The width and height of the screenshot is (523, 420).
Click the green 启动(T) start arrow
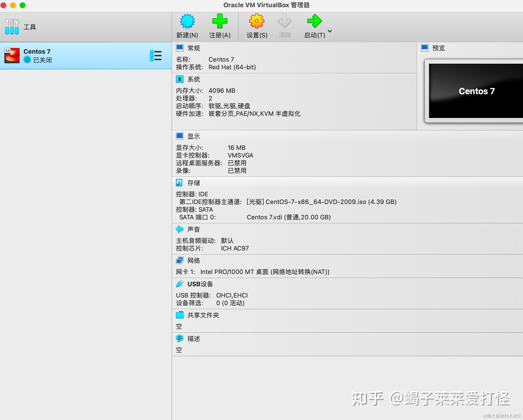click(x=314, y=21)
